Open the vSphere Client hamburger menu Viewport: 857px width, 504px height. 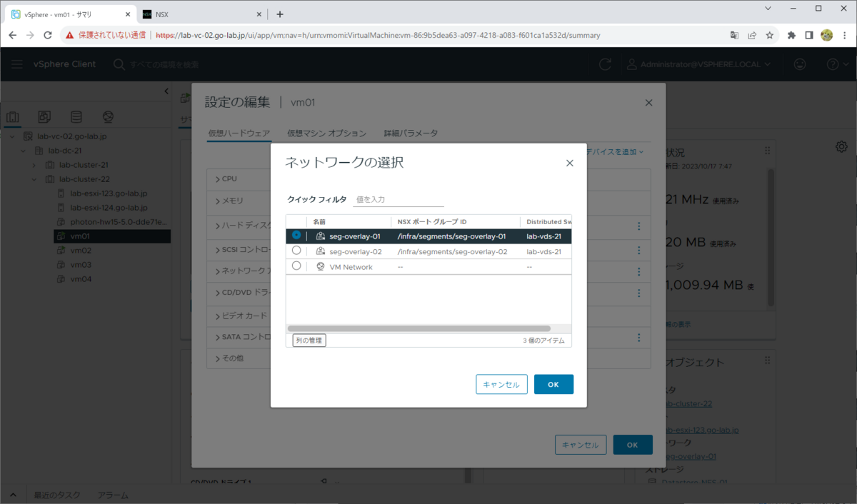[16, 64]
